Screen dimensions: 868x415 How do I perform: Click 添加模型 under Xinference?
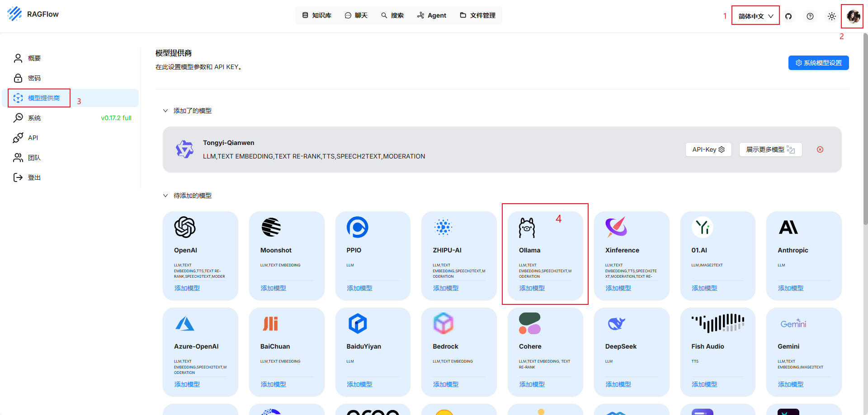click(618, 288)
